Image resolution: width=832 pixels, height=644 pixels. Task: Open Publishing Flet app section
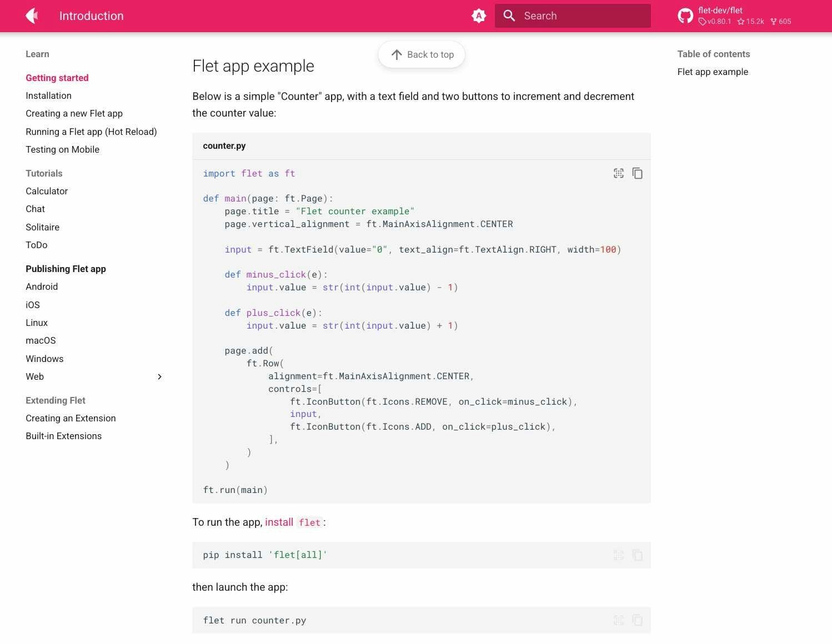[66, 269]
